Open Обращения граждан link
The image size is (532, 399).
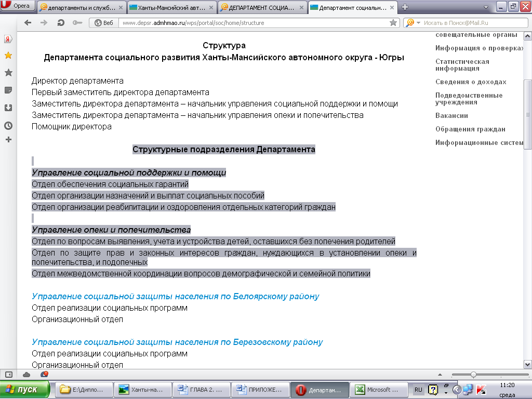click(x=470, y=129)
